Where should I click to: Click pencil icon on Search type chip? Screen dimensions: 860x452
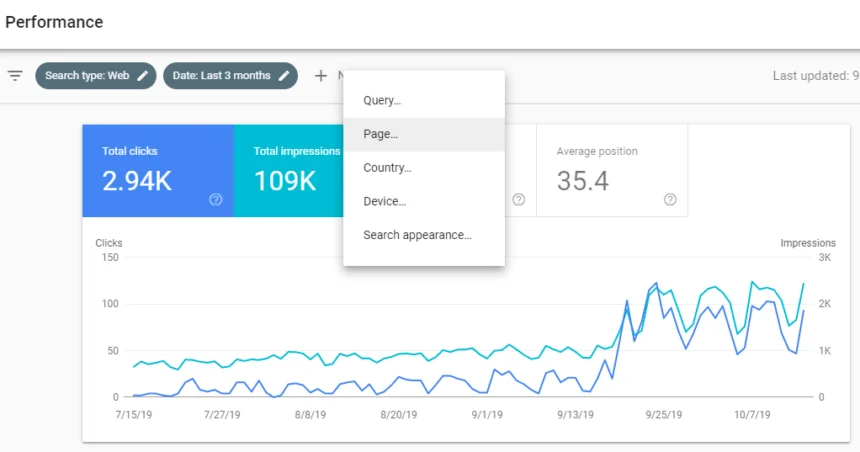coord(143,76)
